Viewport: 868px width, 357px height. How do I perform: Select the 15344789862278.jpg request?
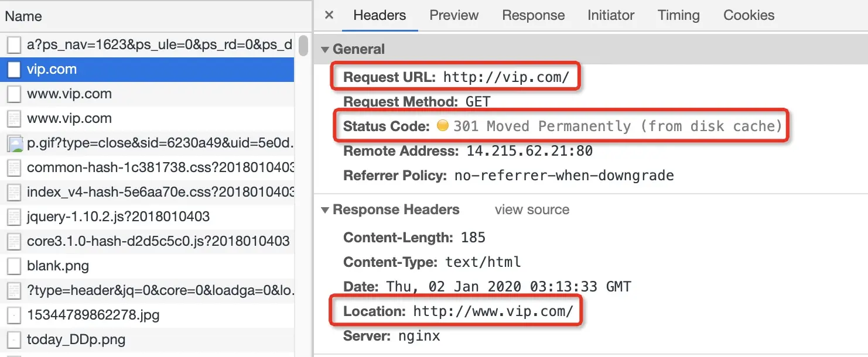(147, 315)
